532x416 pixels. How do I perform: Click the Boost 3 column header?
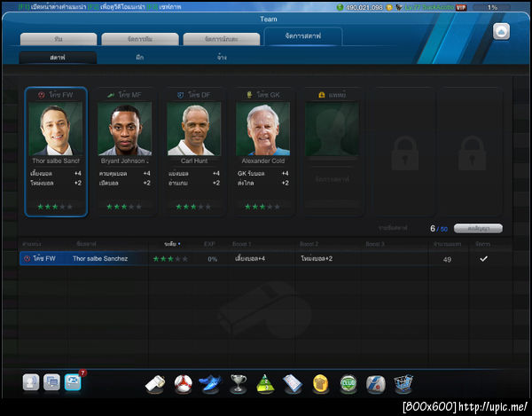pyautogui.click(x=375, y=244)
